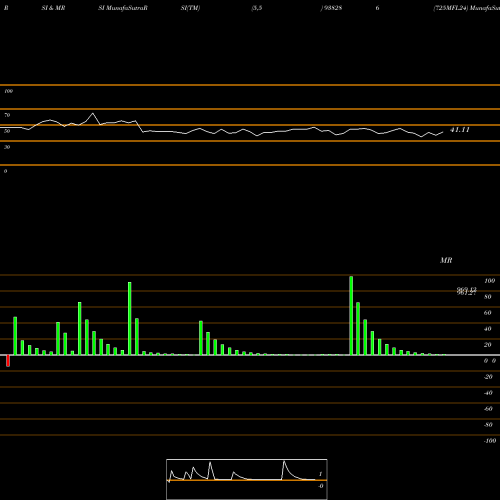The height and width of the screenshot is (500, 500).
Task: Click the ')93828' header text
Action: pos(331,8)
